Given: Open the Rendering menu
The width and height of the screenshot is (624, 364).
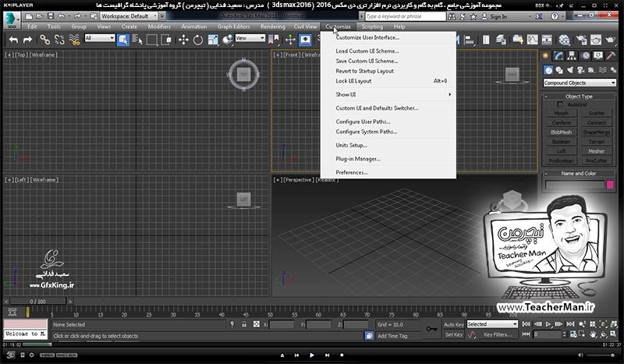Looking at the screenshot, I should tap(272, 27).
